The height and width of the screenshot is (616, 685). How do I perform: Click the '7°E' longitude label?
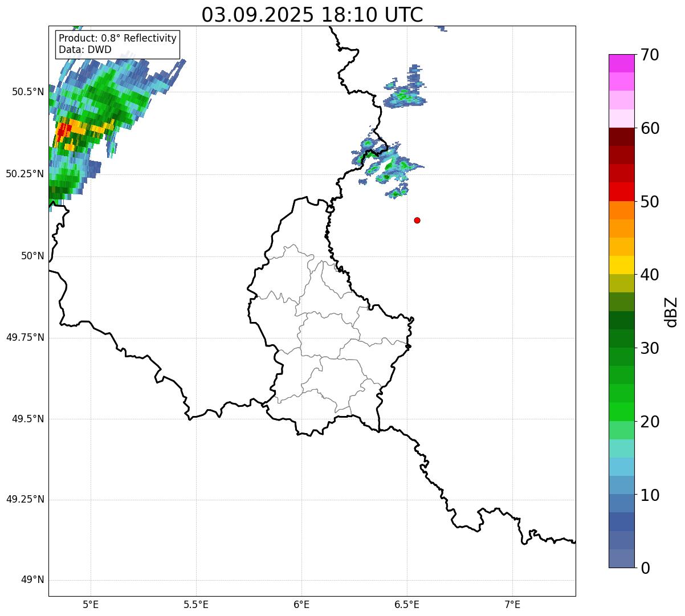[x=512, y=604]
